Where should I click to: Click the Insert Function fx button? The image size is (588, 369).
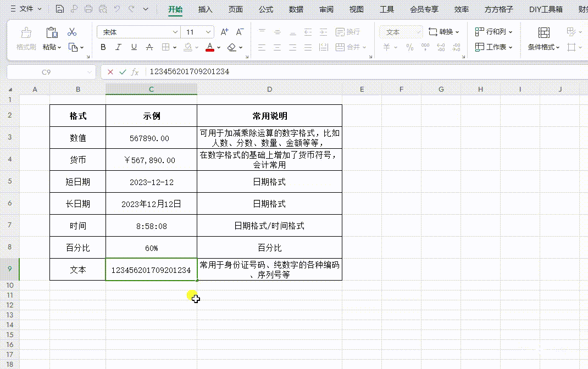pos(135,72)
